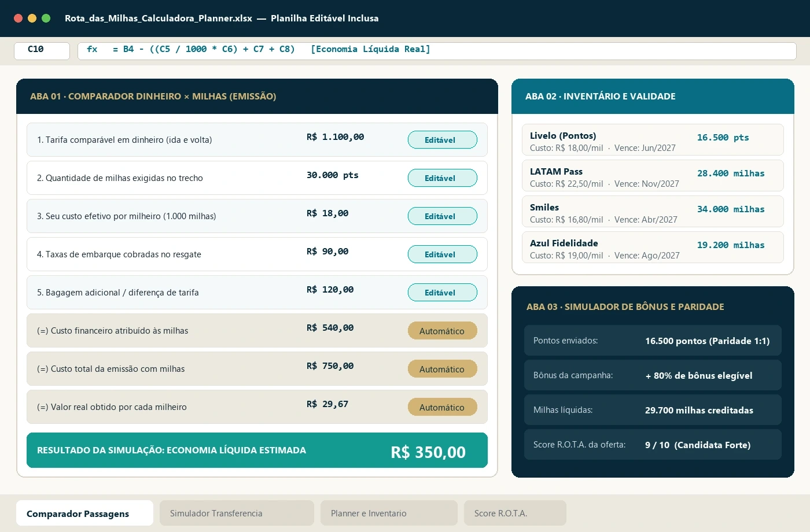Select the Livelo (Pontos) inventory row

653,140
